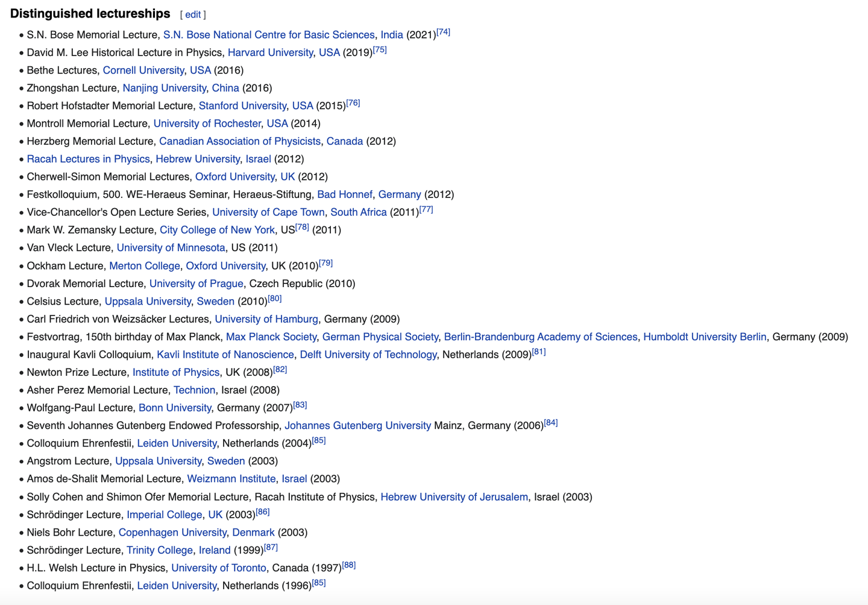
Task: Go to Nanjing University
Action: [165, 88]
